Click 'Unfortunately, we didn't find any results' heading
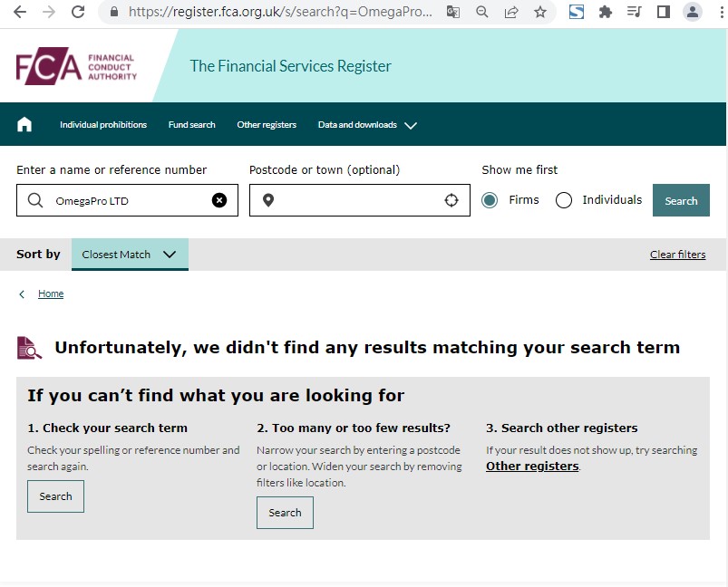 click(x=367, y=348)
